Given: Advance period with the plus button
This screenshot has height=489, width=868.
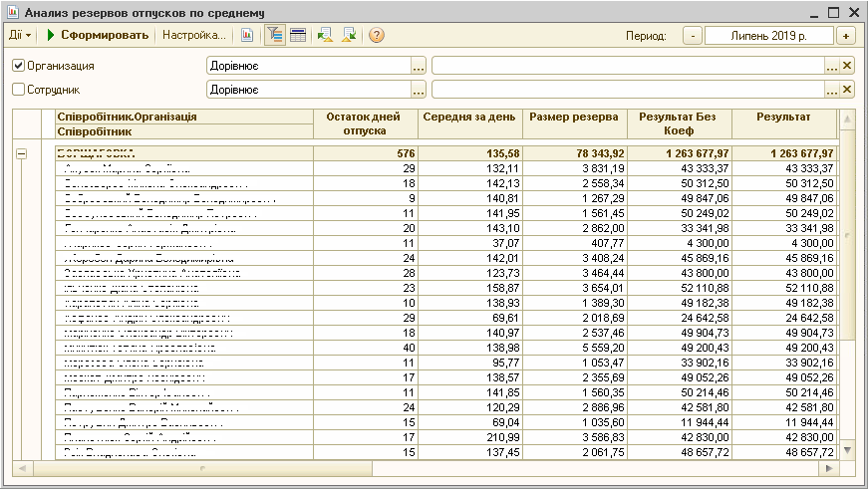Looking at the screenshot, I should 846,36.
